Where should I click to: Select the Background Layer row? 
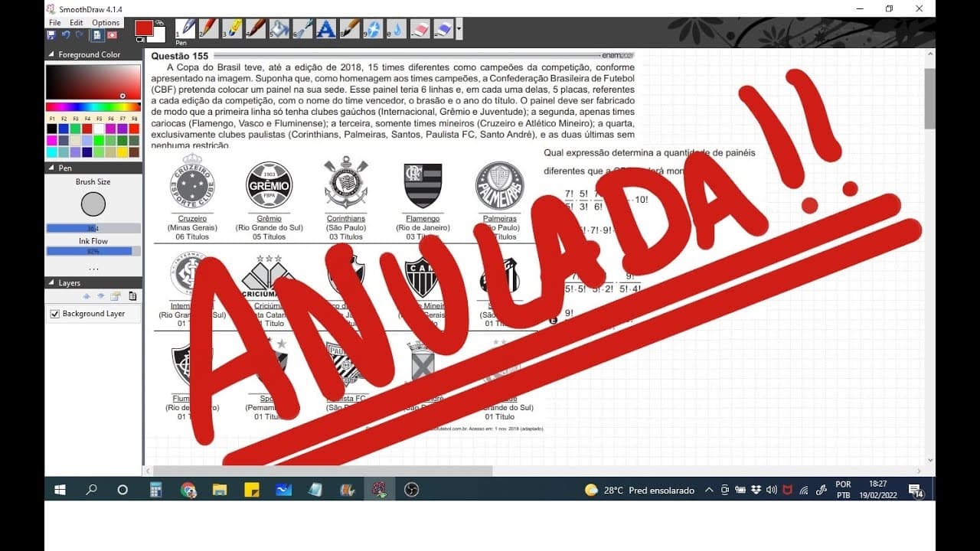point(93,314)
